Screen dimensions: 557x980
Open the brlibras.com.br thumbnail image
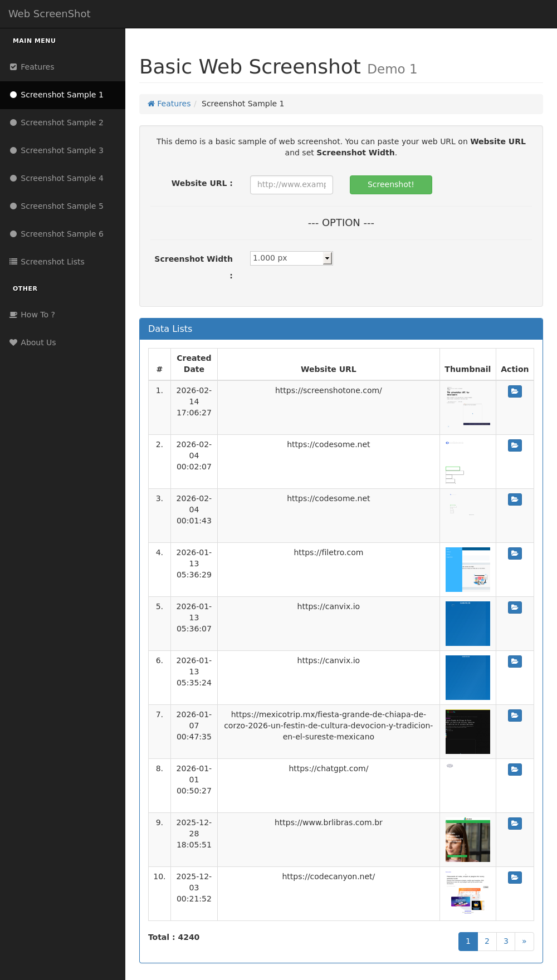click(467, 840)
